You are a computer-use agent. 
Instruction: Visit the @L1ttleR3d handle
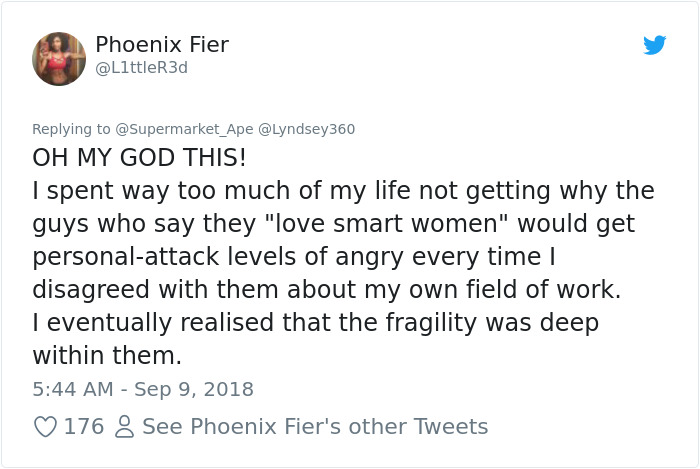pyautogui.click(x=141, y=68)
